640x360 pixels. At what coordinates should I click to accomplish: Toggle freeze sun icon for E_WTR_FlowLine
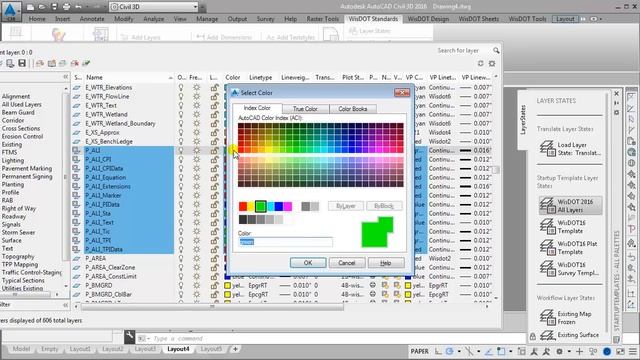pos(196,96)
